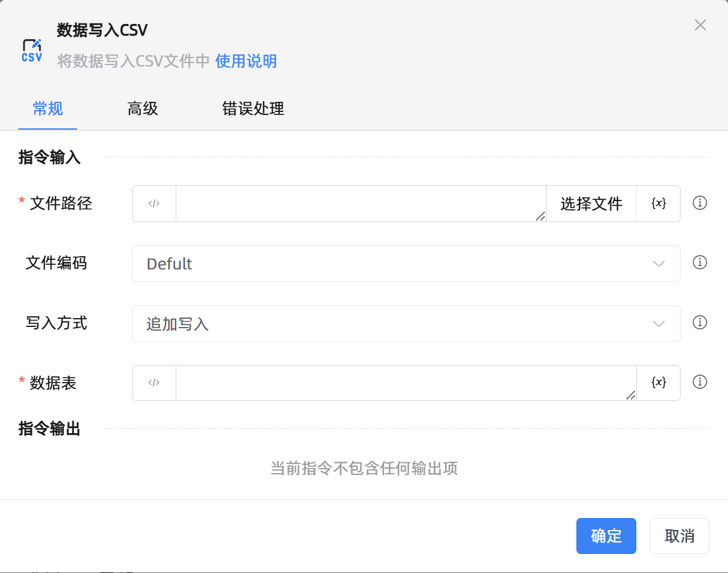This screenshot has height=573, width=728.
Task: Click the CSV write icon in header
Action: pos(32,51)
